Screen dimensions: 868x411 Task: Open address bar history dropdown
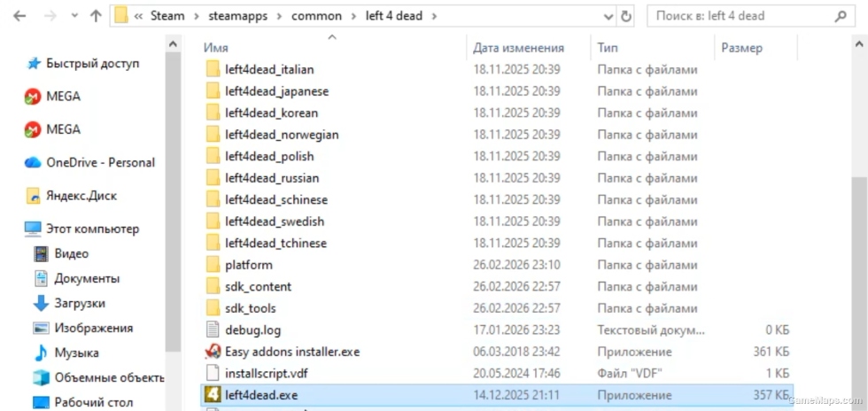click(x=608, y=16)
